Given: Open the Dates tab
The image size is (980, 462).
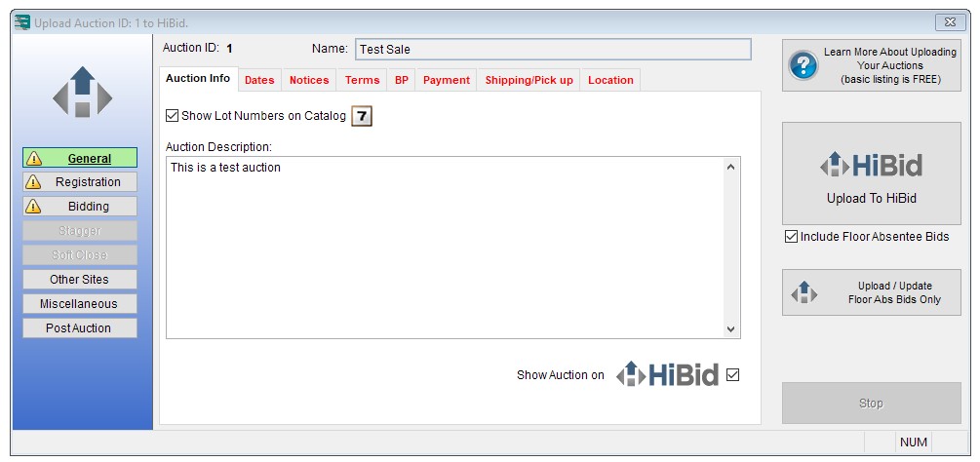Looking at the screenshot, I should point(259,80).
